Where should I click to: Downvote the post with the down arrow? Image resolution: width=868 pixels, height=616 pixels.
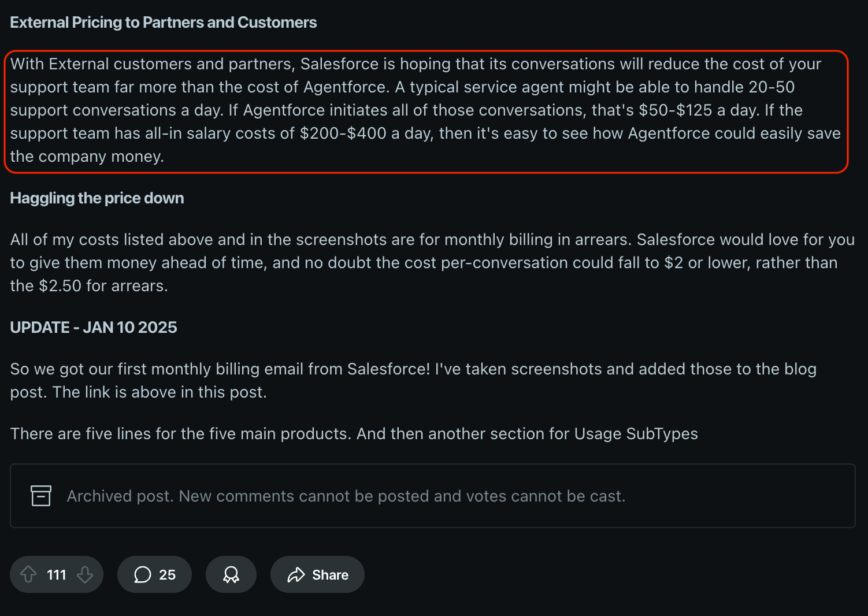[85, 574]
